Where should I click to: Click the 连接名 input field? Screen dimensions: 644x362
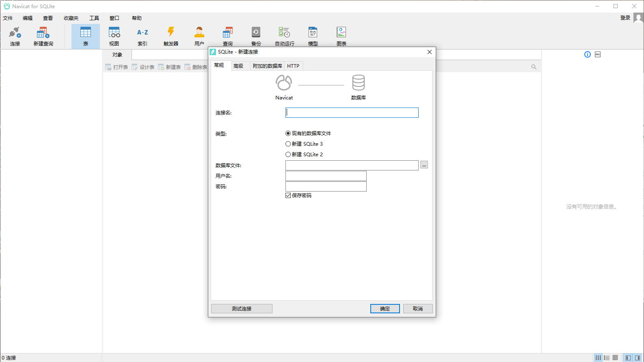[x=352, y=113]
